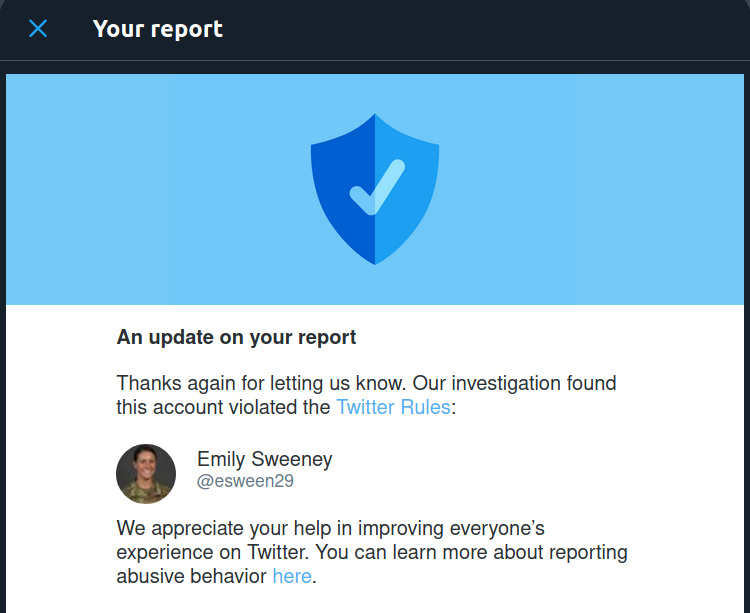Image resolution: width=750 pixels, height=613 pixels.
Task: Click the white space right of Emily Sweeney's name
Action: (x=478, y=471)
